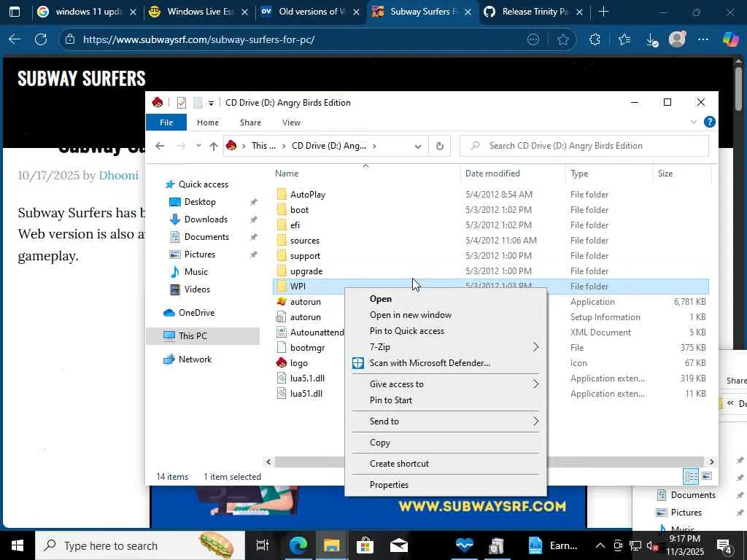The width and height of the screenshot is (747, 560).
Task: Click Explorer Properties quick access icon
Action: tap(182, 102)
